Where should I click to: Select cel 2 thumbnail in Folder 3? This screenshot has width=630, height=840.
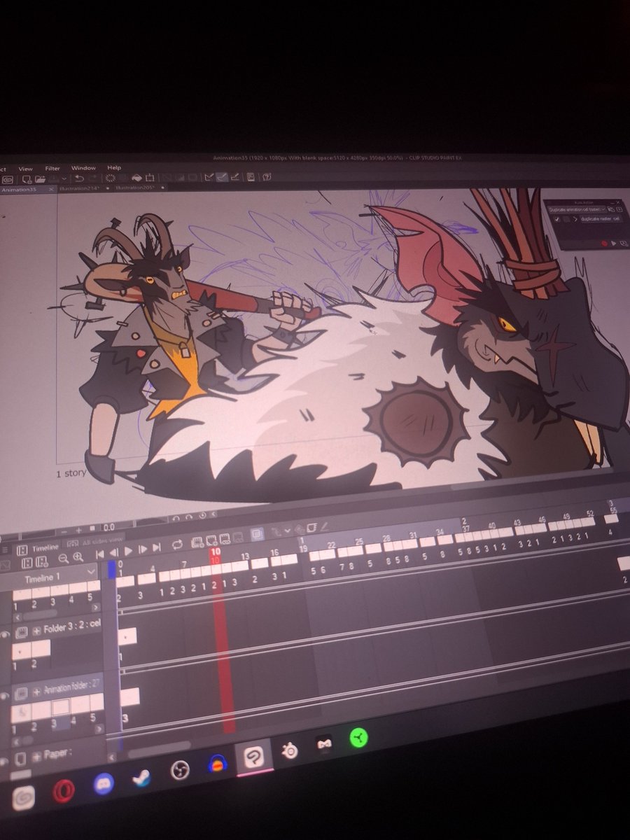41,649
